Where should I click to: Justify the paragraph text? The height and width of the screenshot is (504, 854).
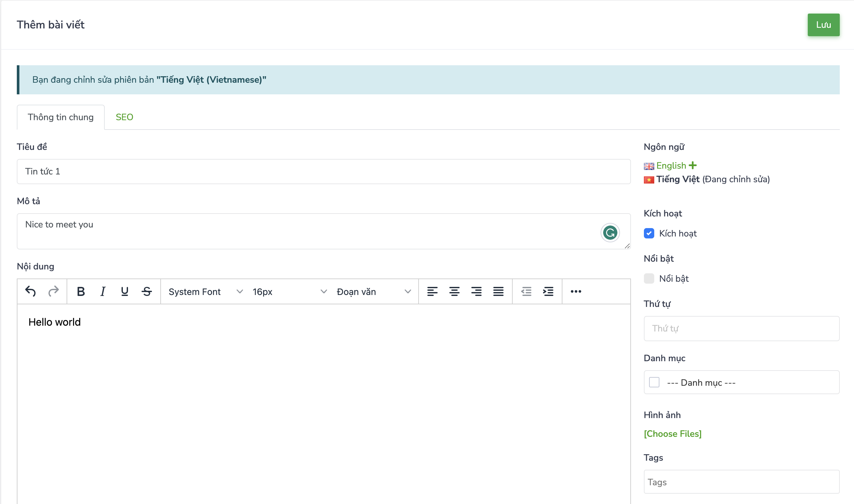coord(498,291)
